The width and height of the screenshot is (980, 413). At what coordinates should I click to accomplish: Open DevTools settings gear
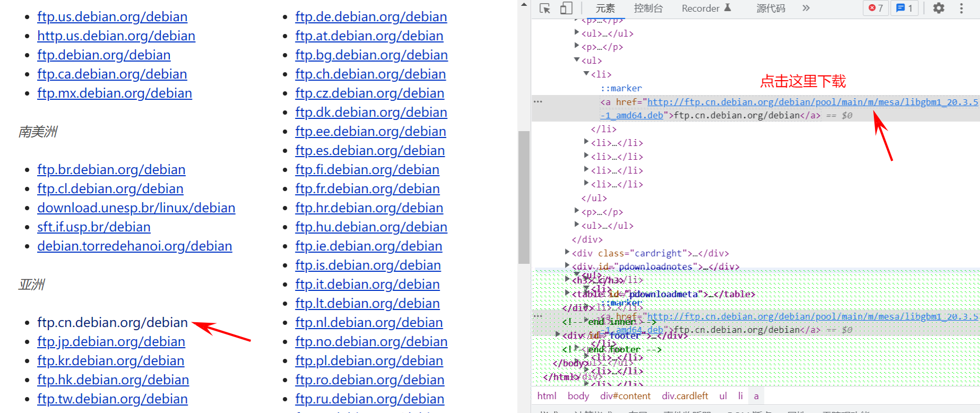click(x=939, y=8)
